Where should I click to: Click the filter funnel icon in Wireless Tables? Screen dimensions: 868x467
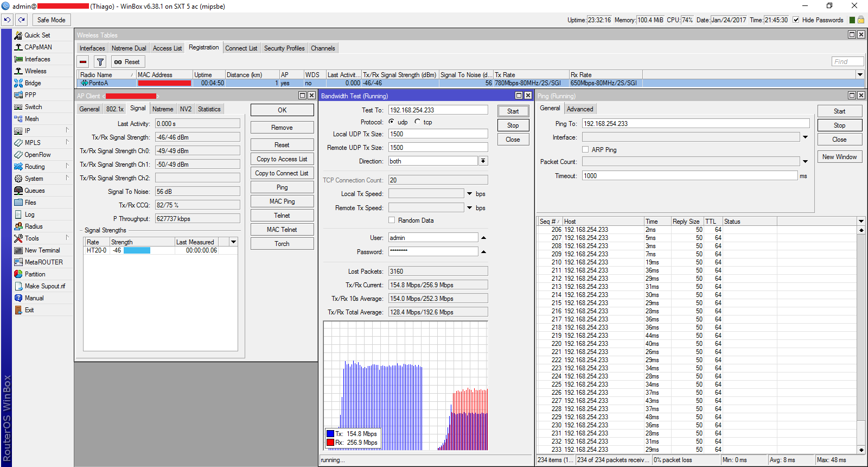(x=100, y=62)
